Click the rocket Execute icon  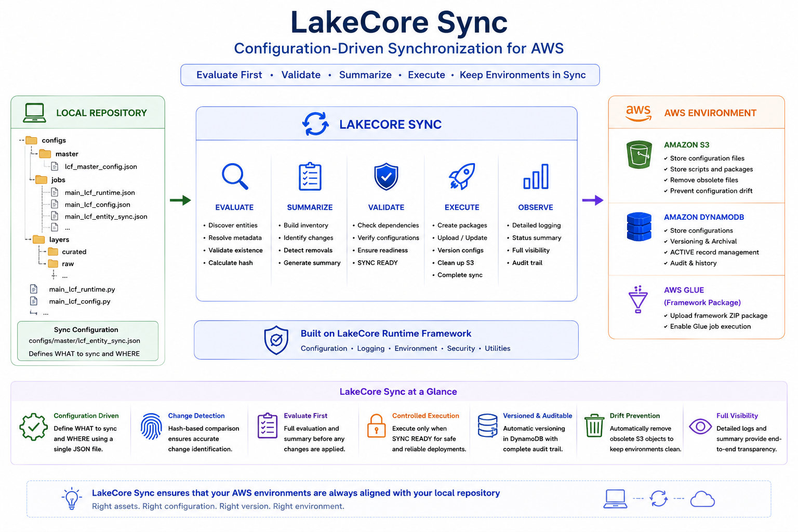click(462, 176)
